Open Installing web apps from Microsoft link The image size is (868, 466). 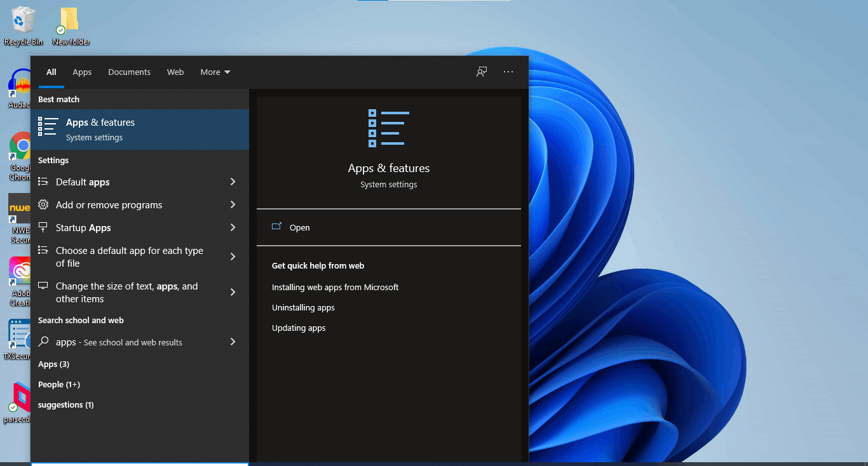click(335, 287)
